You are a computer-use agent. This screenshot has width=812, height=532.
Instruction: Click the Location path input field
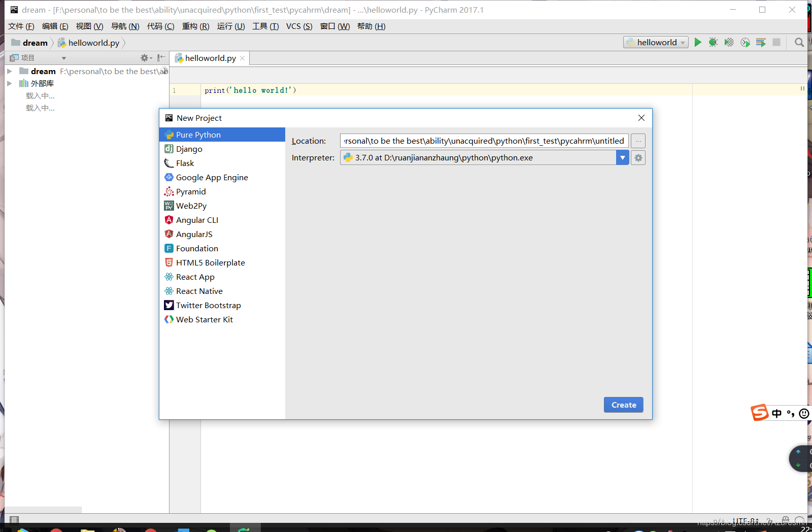click(x=484, y=141)
